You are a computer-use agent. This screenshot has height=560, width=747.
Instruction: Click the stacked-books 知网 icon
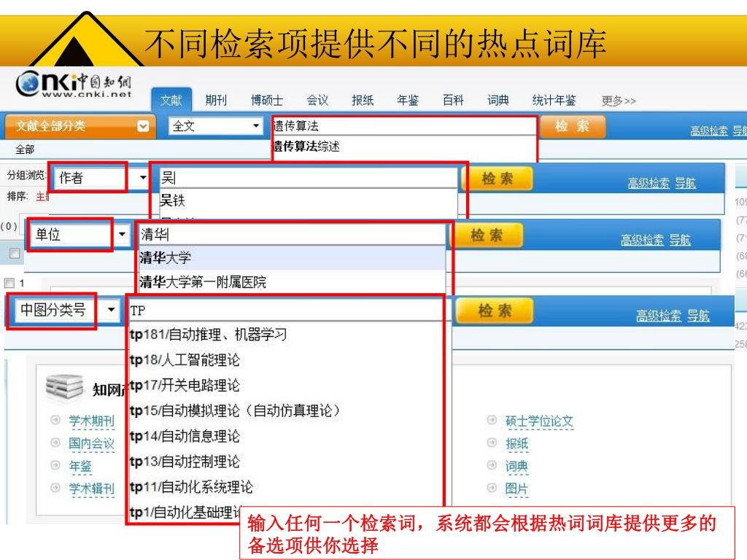[x=64, y=388]
